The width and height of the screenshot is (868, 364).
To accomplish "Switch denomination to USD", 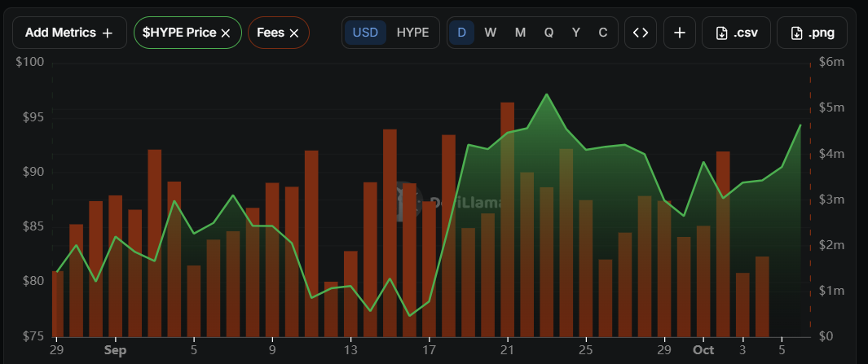I will [365, 33].
